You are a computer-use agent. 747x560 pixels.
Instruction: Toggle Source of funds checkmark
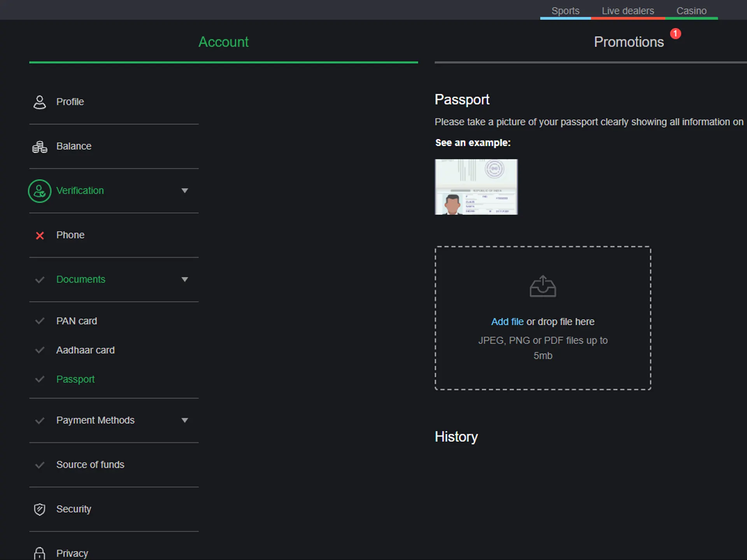(x=40, y=465)
